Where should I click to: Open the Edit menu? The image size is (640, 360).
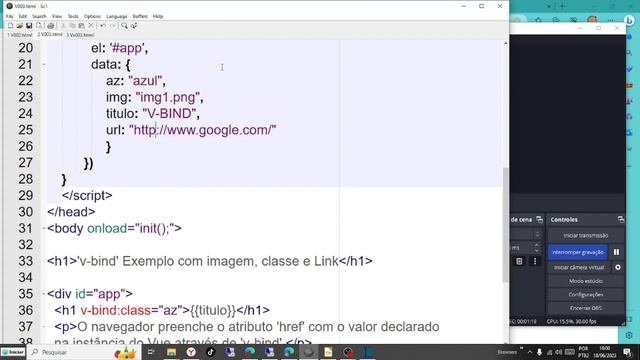[x=22, y=16]
